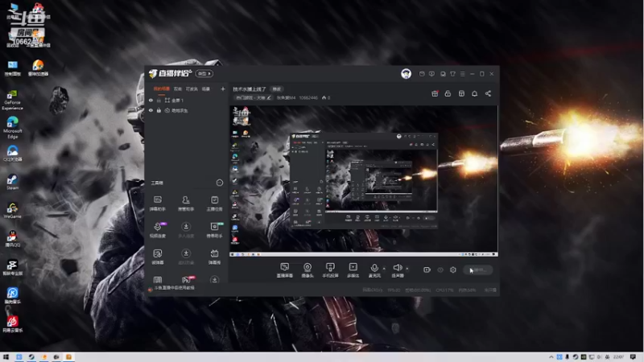
Task: Open the user avatar profile menu
Action: (407, 73)
